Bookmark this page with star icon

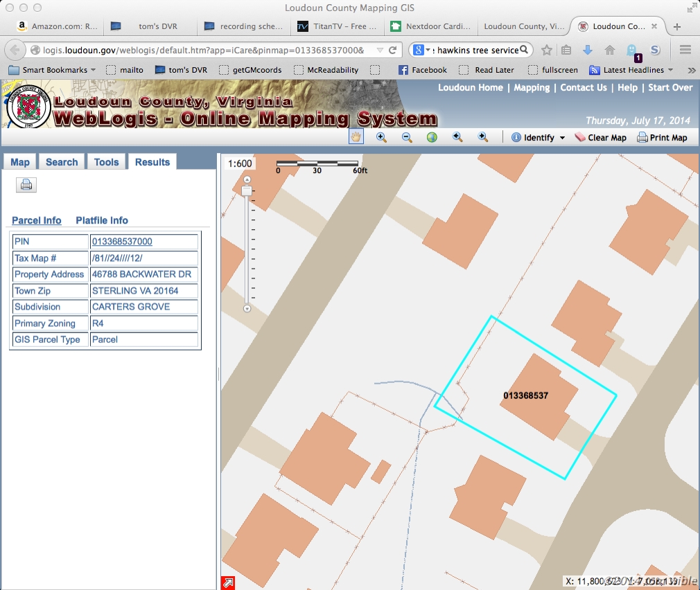(x=547, y=51)
